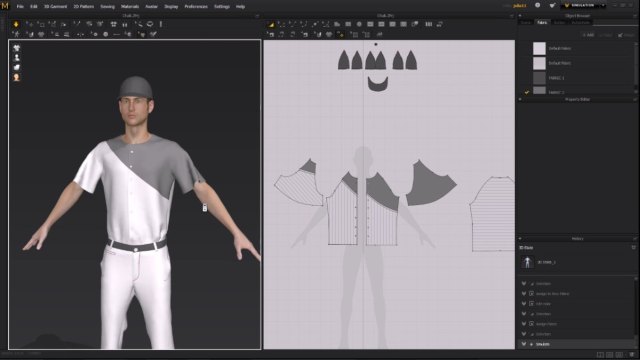Click the yellow Simulate arrow icon in 3D toolbar
Screen dimensions: 640x360
[x=16, y=24]
